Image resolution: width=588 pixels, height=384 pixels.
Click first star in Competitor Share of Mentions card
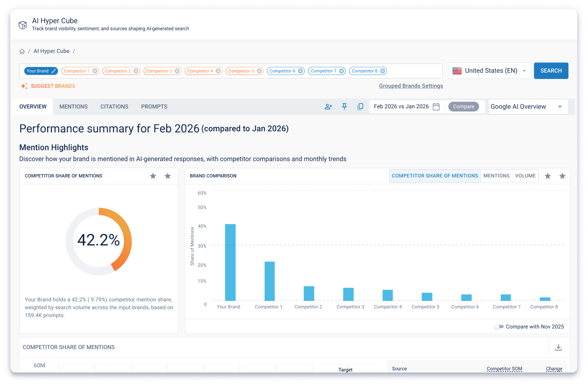[153, 176]
